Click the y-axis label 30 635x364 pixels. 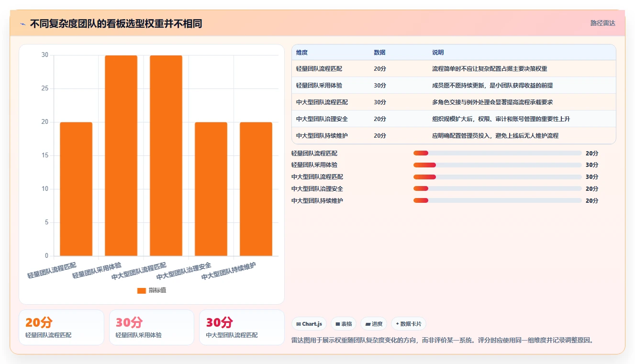click(45, 55)
